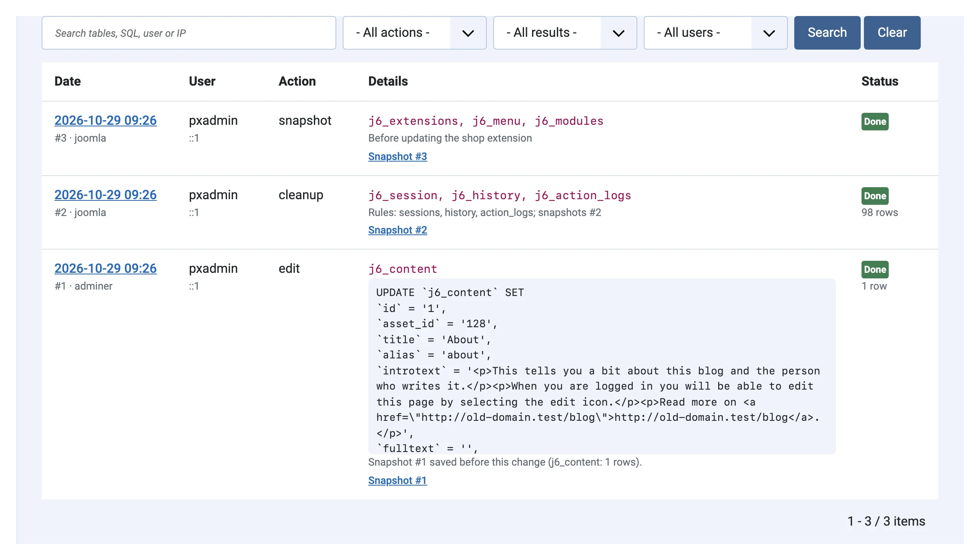Click the UPDATE j6_content SQL code block
The width and height of the screenshot is (980, 560).
tap(602, 366)
